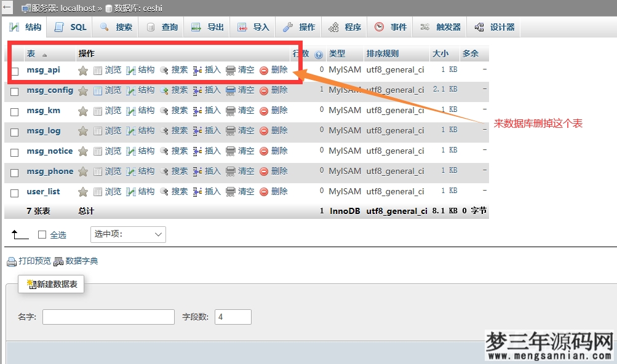The width and height of the screenshot is (617, 364).
Task: Click the table name input field
Action: click(108, 317)
